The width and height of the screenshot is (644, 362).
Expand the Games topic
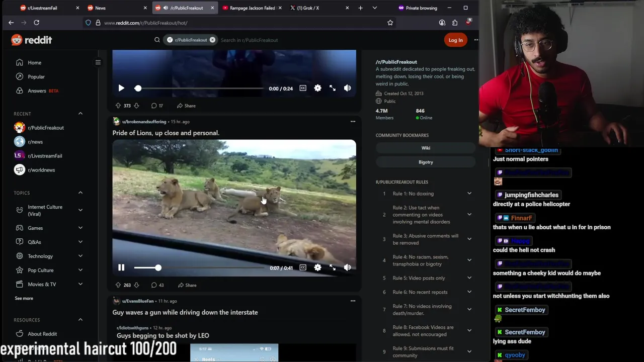(80, 228)
